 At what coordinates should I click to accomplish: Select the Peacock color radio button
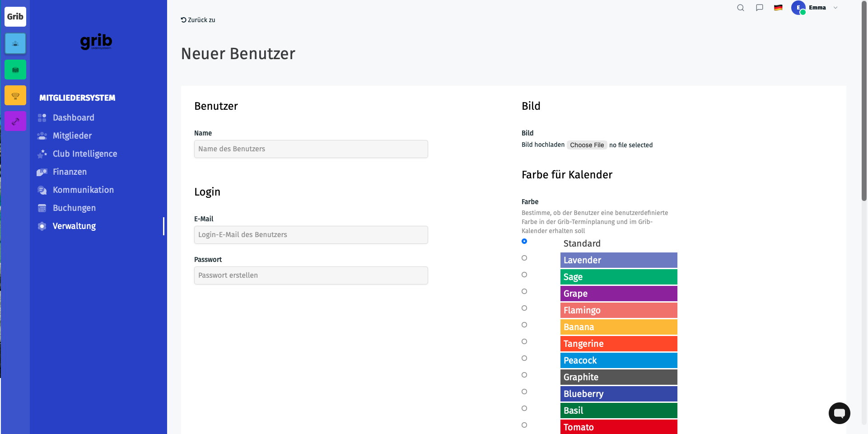[524, 358]
